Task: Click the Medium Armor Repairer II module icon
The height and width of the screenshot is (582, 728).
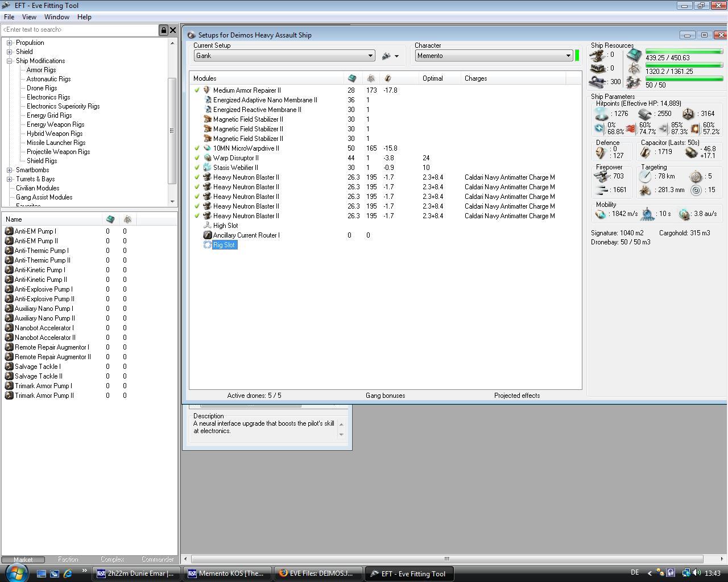Action: pyautogui.click(x=207, y=90)
